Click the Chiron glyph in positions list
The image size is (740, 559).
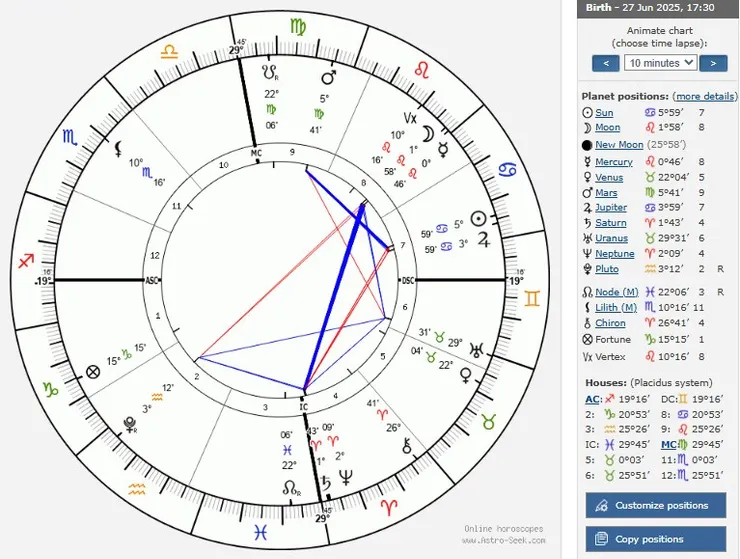click(587, 323)
